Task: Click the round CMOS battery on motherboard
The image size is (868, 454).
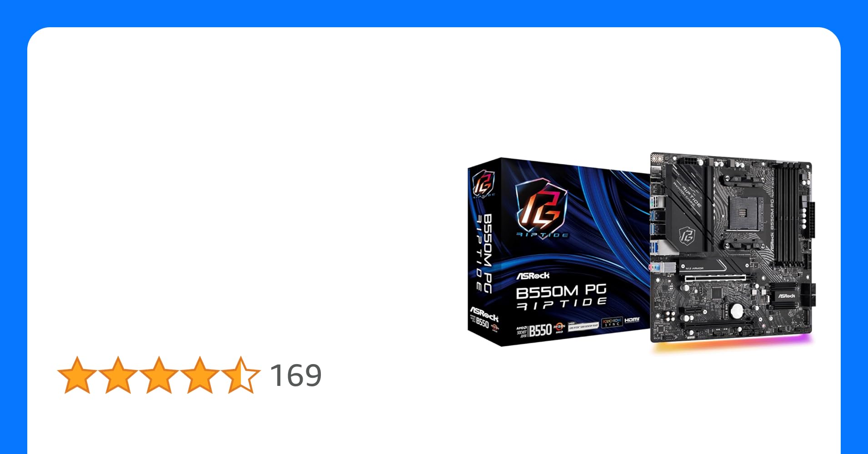Action: tap(737, 311)
